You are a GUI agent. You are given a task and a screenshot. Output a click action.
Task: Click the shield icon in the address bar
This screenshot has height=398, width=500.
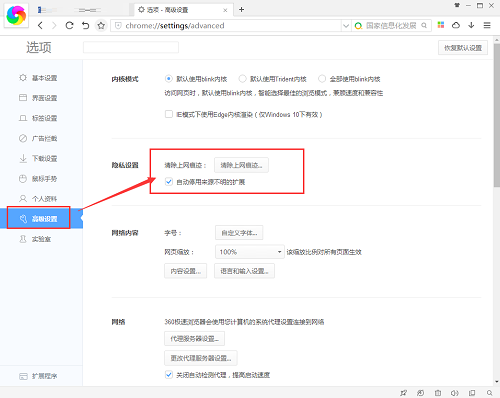[118, 25]
